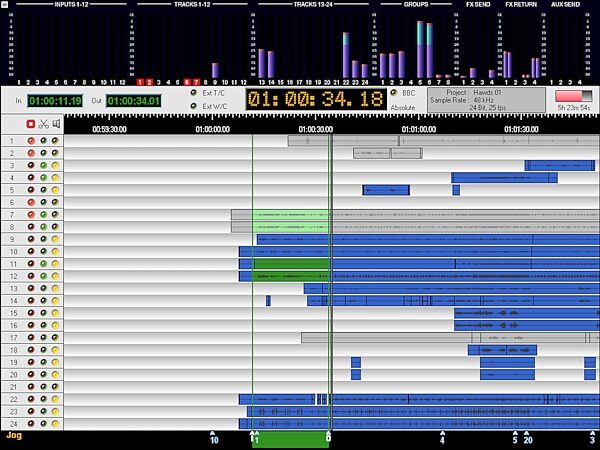Click the small menu icon in the top-left corner

pyautogui.click(x=5, y=5)
